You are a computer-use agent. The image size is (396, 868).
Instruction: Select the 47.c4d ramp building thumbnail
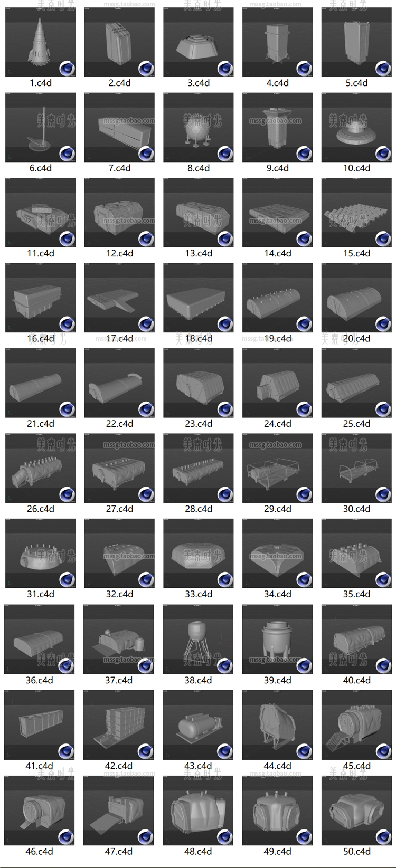(118, 810)
